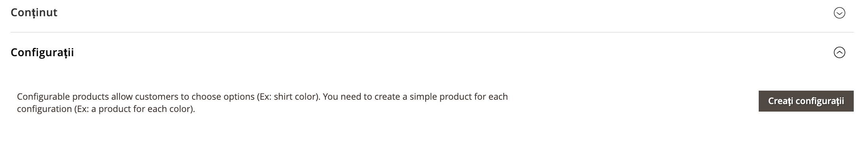The width and height of the screenshot is (868, 148).
Task: Click the 'a product for each color' line
Action: (x=106, y=109)
